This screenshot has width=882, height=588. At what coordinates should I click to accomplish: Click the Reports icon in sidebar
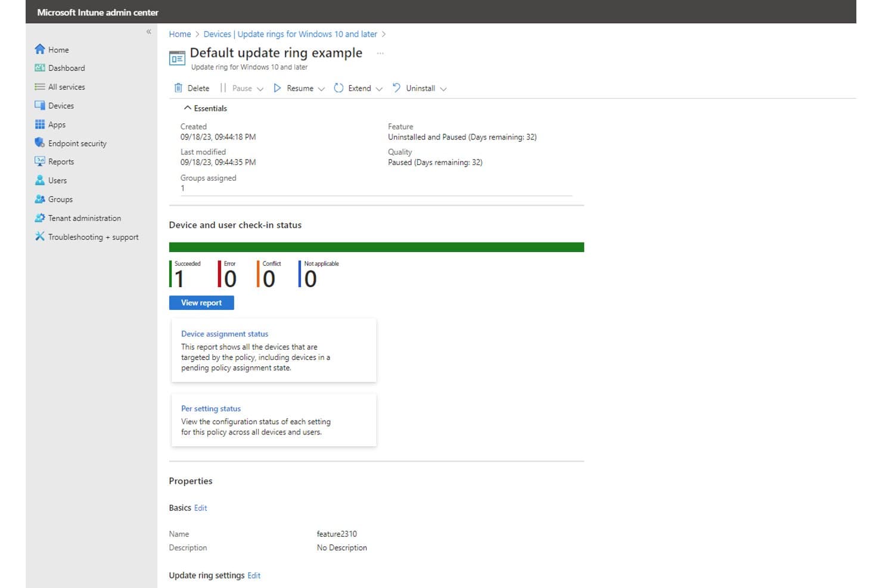click(x=40, y=161)
